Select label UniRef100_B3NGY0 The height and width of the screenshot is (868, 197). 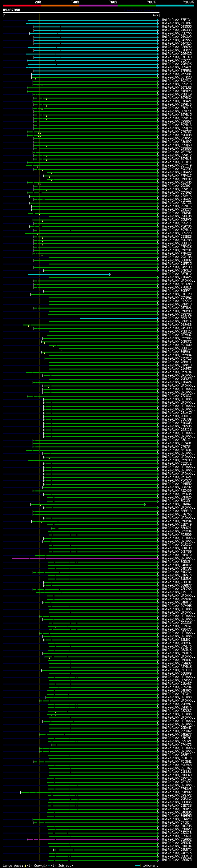coord(177,819)
